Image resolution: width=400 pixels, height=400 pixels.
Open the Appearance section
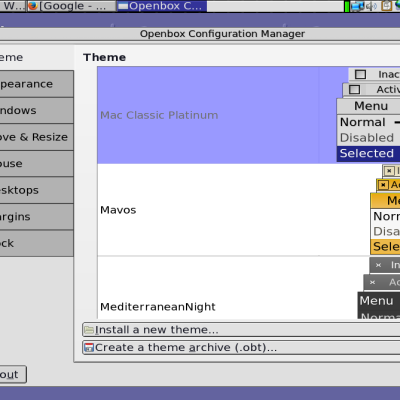[x=37, y=84]
